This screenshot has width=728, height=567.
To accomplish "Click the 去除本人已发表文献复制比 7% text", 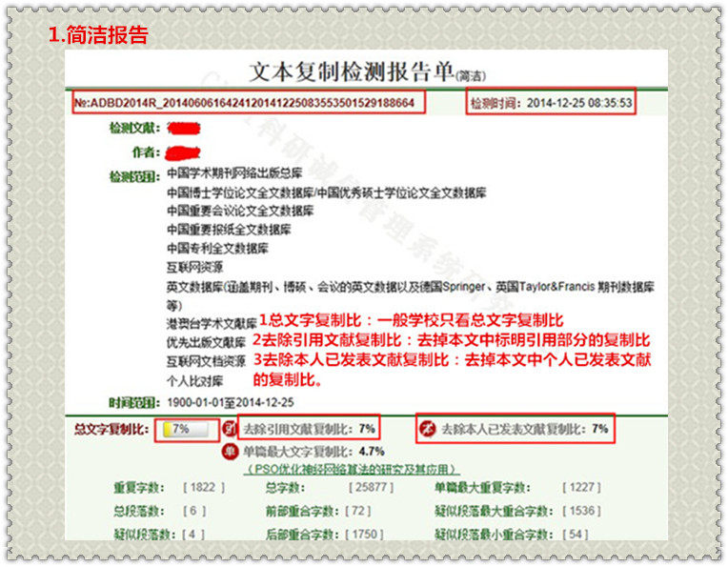I will pyautogui.click(x=525, y=429).
